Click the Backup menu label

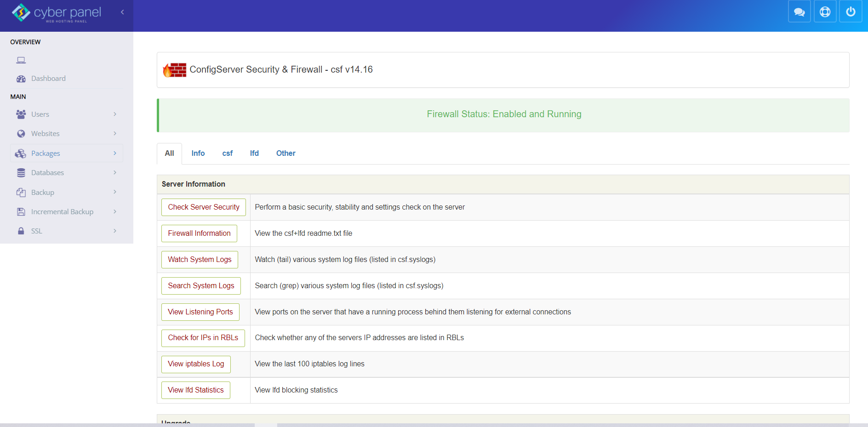pos(43,193)
